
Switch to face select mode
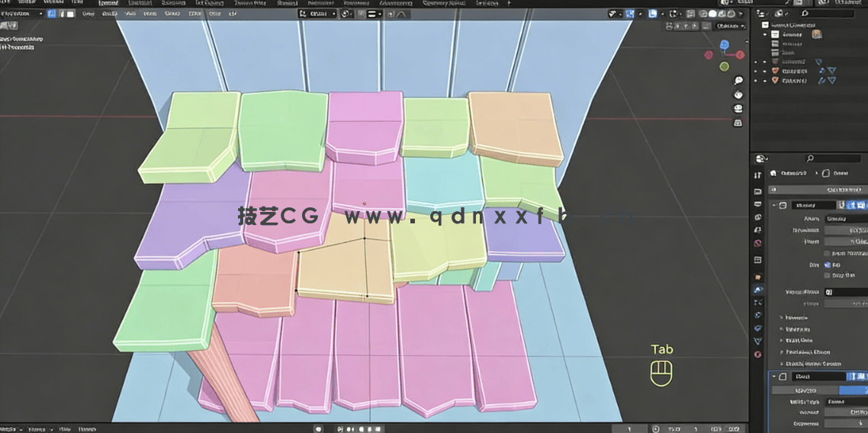(70, 13)
